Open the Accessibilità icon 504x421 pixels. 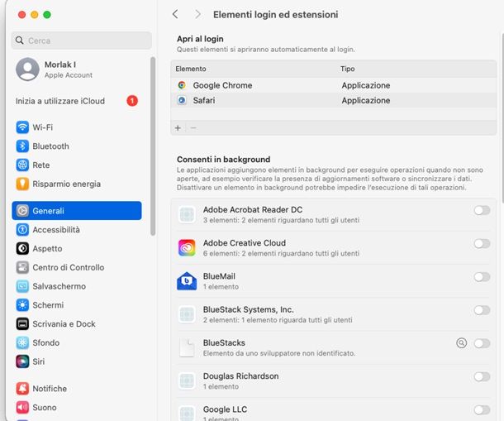[x=22, y=229]
